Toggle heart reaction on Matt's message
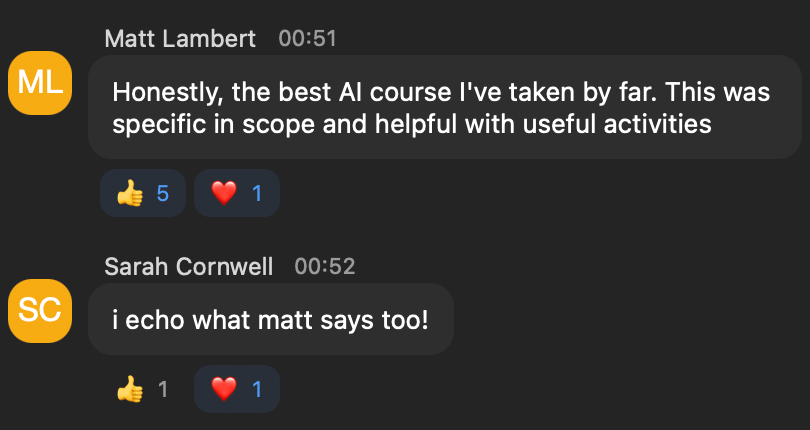Viewport: 810px width, 430px height. click(236, 193)
